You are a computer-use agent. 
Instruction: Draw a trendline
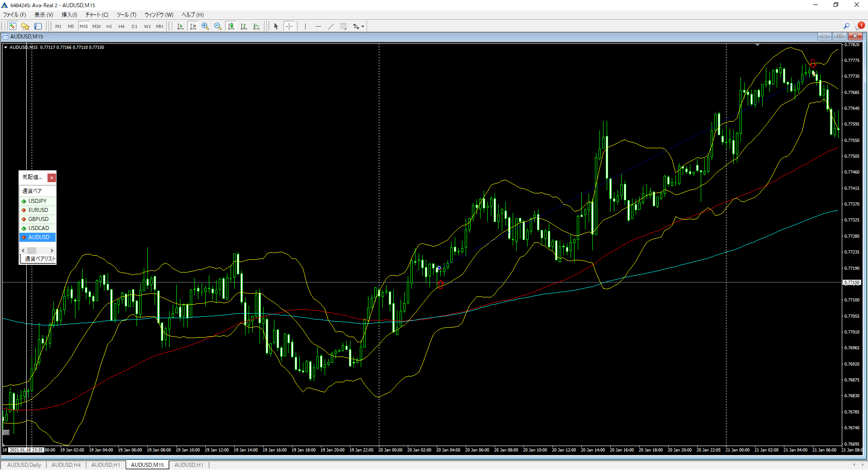click(x=331, y=26)
